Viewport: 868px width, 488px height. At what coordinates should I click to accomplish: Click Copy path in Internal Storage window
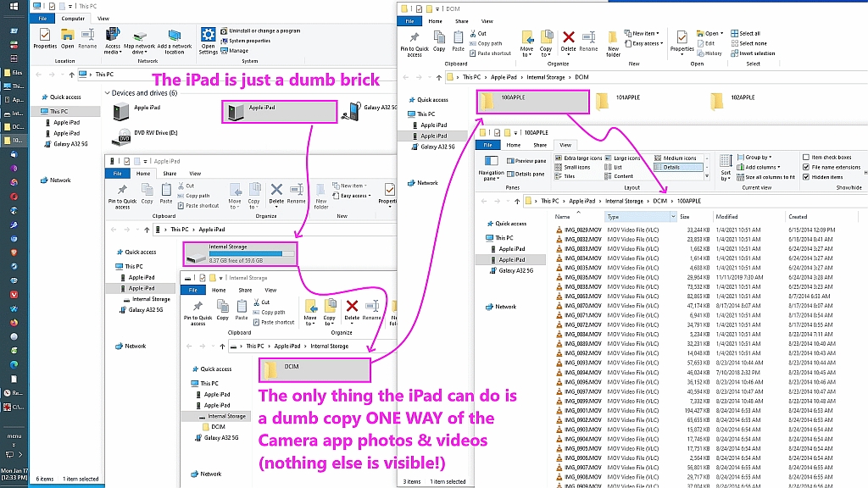(270, 313)
